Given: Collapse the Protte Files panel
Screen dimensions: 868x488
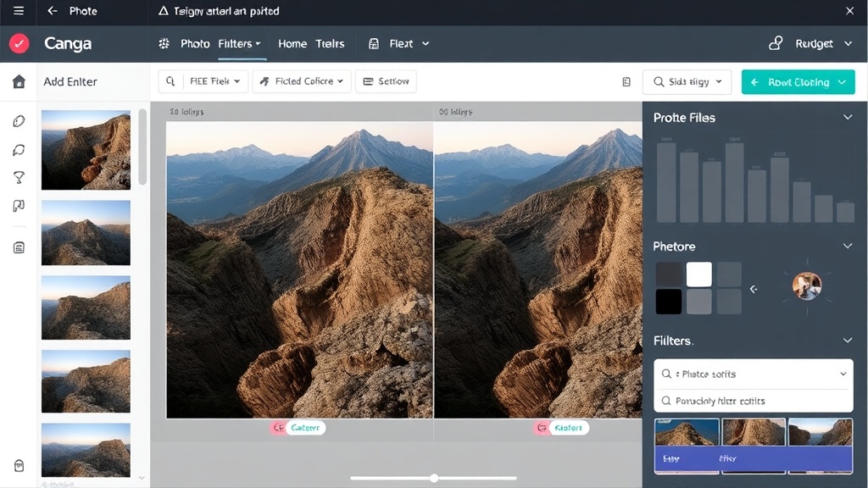Looking at the screenshot, I should point(847,118).
